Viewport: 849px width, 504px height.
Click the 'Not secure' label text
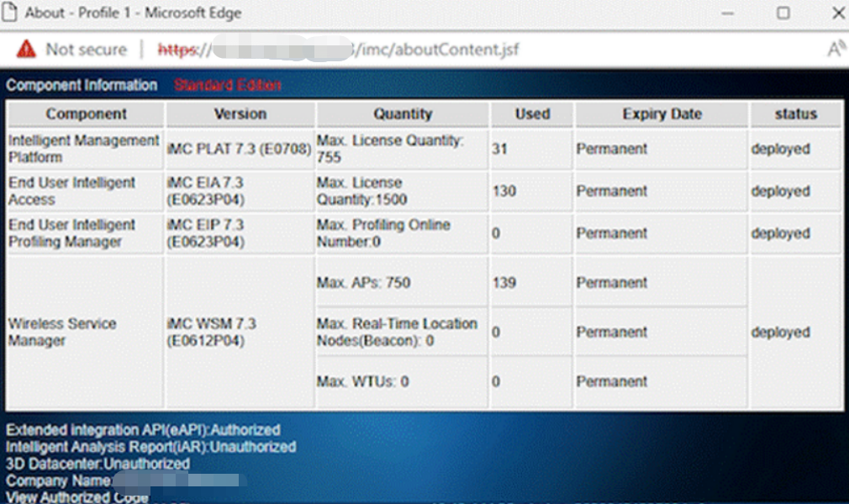click(86, 50)
